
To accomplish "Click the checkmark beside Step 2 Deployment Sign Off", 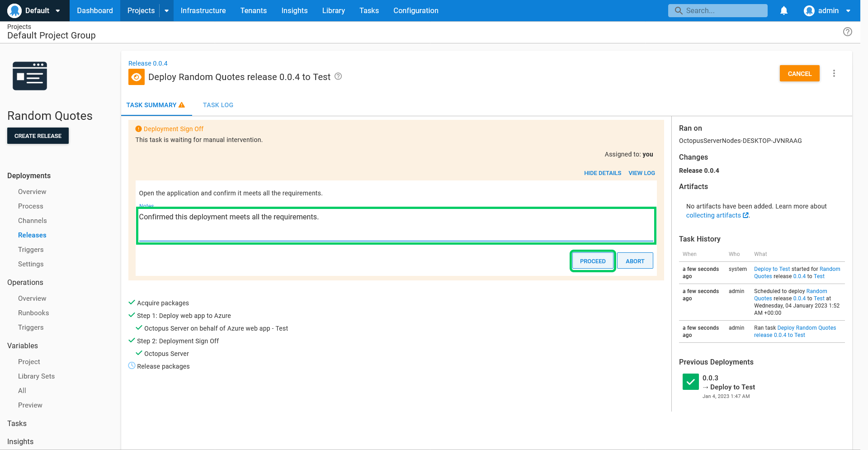I will tap(132, 340).
